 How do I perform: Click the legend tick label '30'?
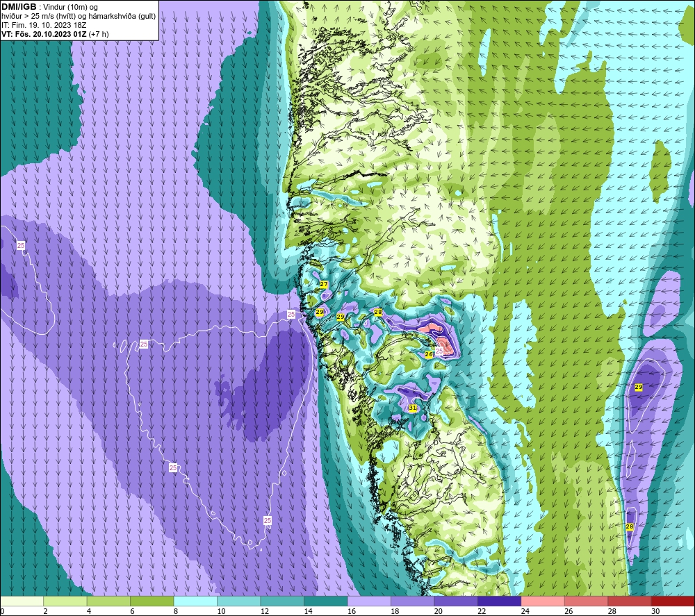click(x=655, y=611)
